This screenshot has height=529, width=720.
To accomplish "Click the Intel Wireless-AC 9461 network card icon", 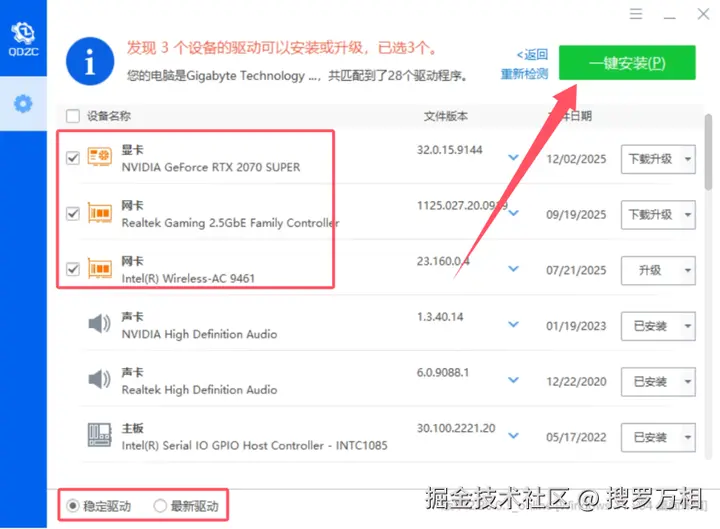I will [100, 269].
